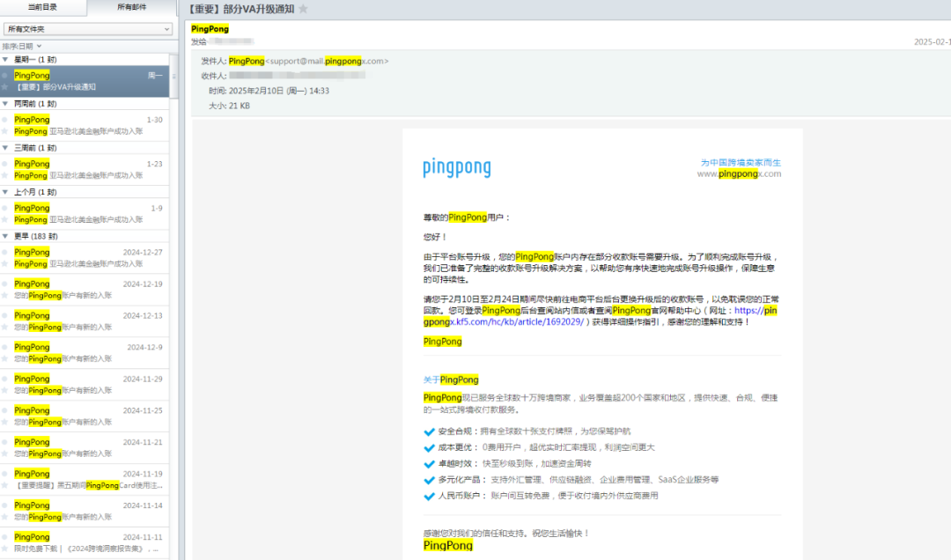
Task: Star the email dated 2024-11-29
Action: [5, 390]
